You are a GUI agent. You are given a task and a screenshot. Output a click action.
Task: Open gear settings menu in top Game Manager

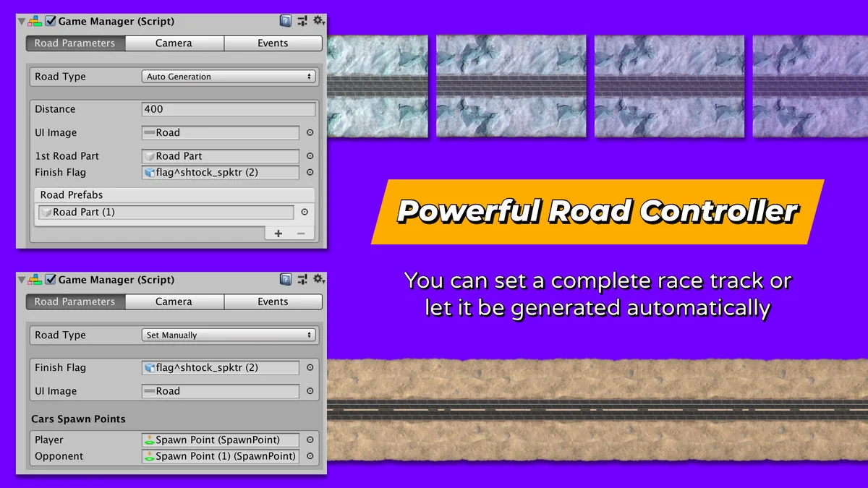point(318,21)
